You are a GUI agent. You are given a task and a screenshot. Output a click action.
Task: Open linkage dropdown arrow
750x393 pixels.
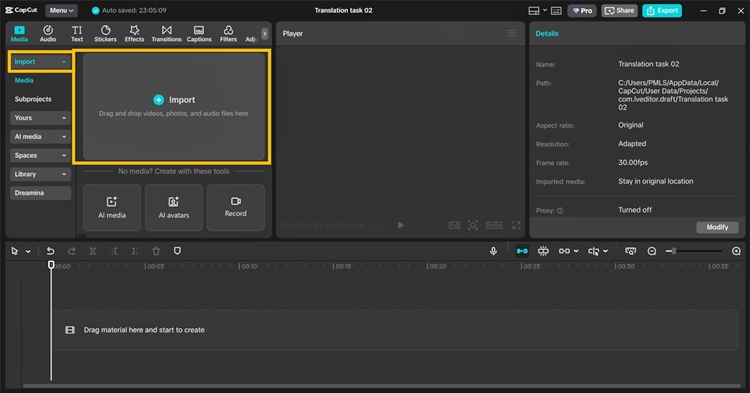click(576, 251)
